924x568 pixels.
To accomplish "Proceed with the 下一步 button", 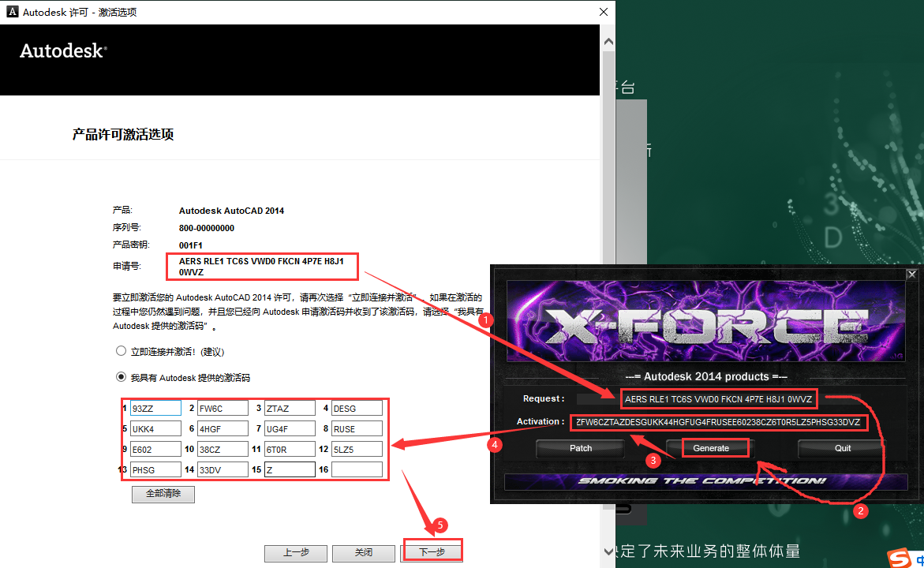I will pos(432,551).
